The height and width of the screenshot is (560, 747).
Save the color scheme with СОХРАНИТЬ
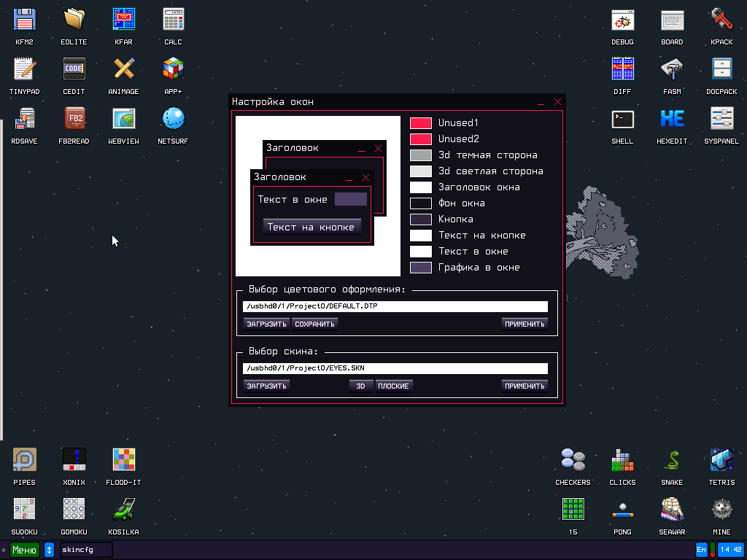(x=314, y=323)
